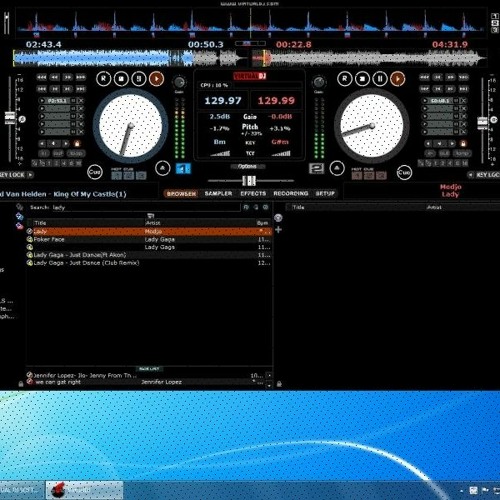Pause the left deck
Screen dimensions: 500x500
click(x=139, y=79)
